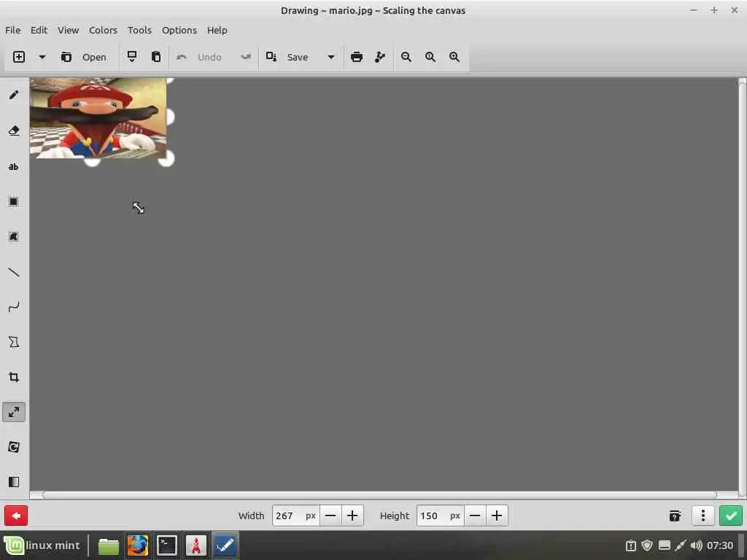Toggle the Scale canvas tool
The width and height of the screenshot is (747, 560).
tap(14, 412)
